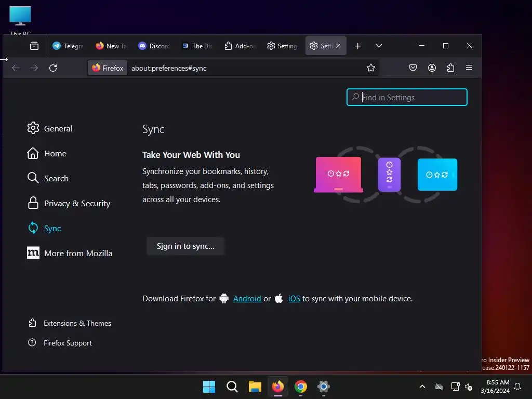Viewport: 532px width, 399px height.
Task: Reload the current page
Action: (53, 68)
